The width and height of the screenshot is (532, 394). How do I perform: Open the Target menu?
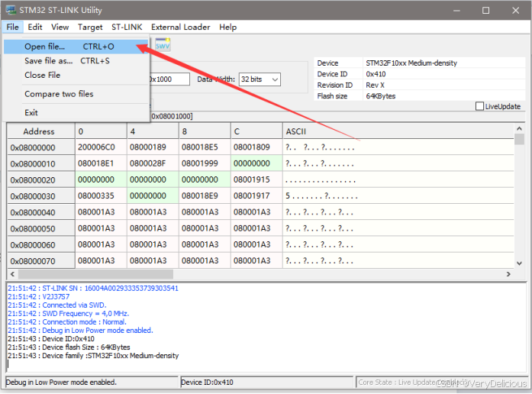click(x=90, y=27)
